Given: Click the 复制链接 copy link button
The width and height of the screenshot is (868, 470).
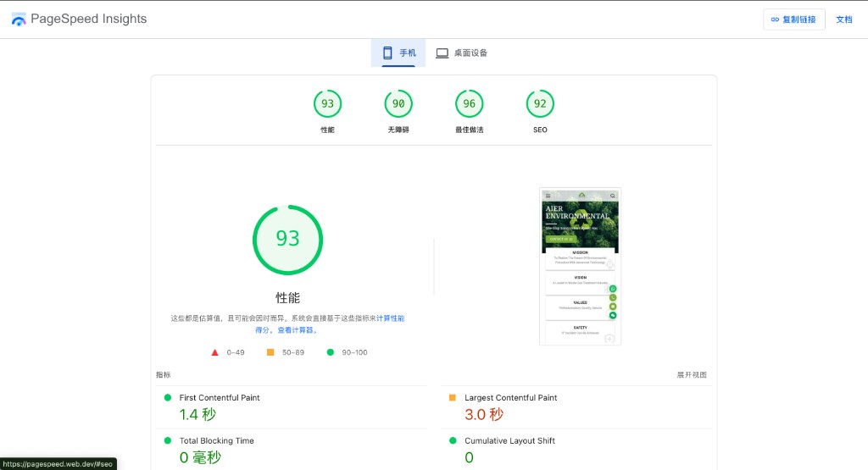Looking at the screenshot, I should pos(793,19).
